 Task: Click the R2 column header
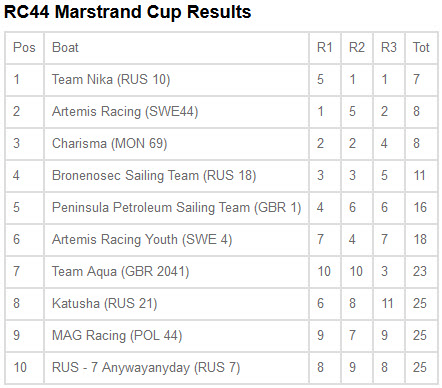click(x=357, y=48)
